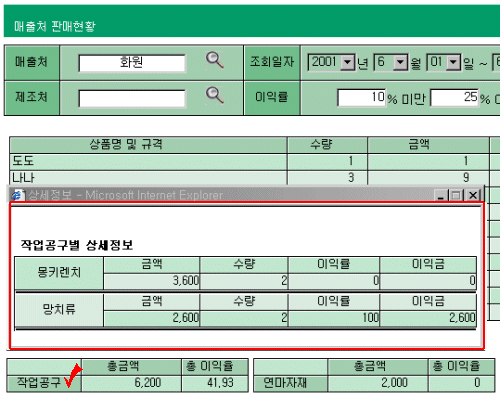Click the search magnifier next to 제조처 field
This screenshot has width=500, height=398.
214,95
